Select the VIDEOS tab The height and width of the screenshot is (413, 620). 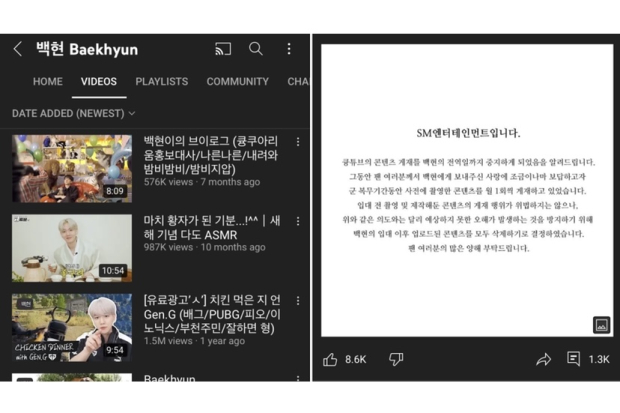tap(99, 81)
